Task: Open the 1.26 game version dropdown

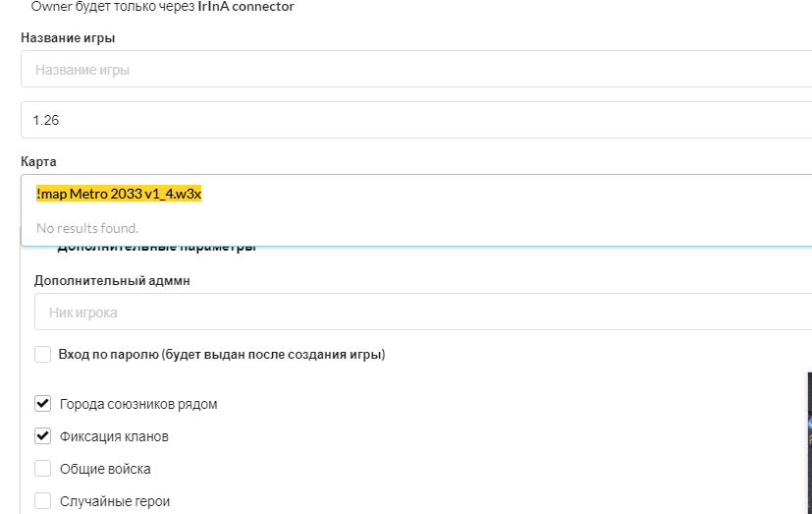Action: point(412,120)
